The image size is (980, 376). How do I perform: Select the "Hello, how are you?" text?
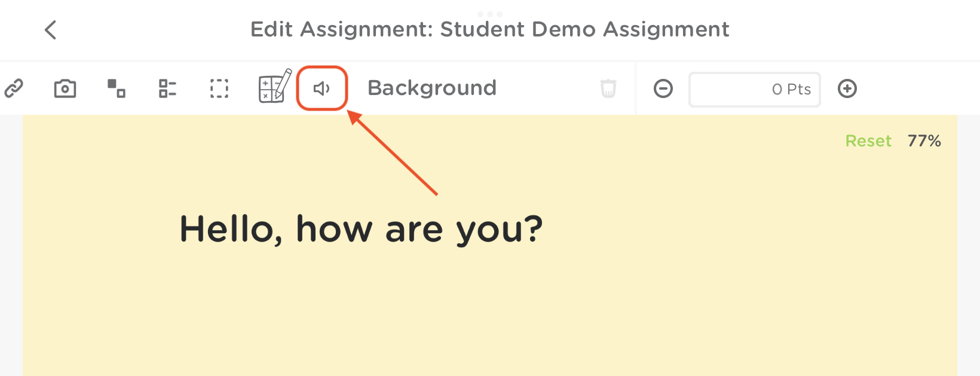click(361, 229)
